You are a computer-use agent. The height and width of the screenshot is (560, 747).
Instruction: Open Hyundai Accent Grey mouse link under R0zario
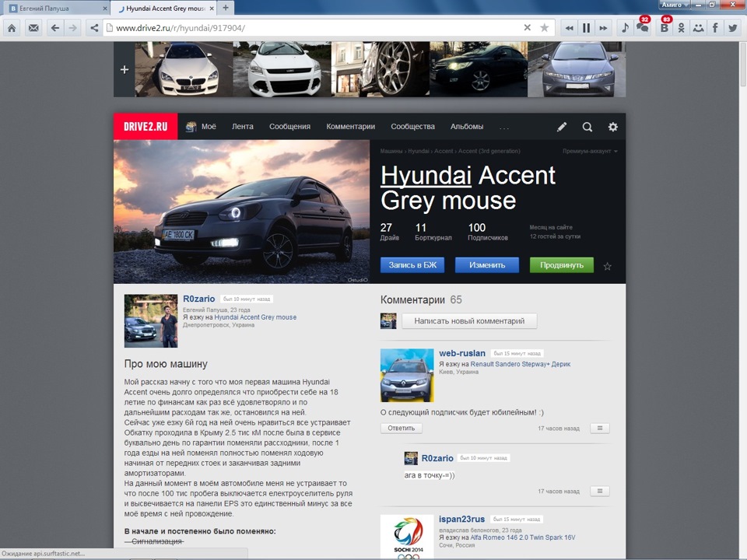click(255, 317)
